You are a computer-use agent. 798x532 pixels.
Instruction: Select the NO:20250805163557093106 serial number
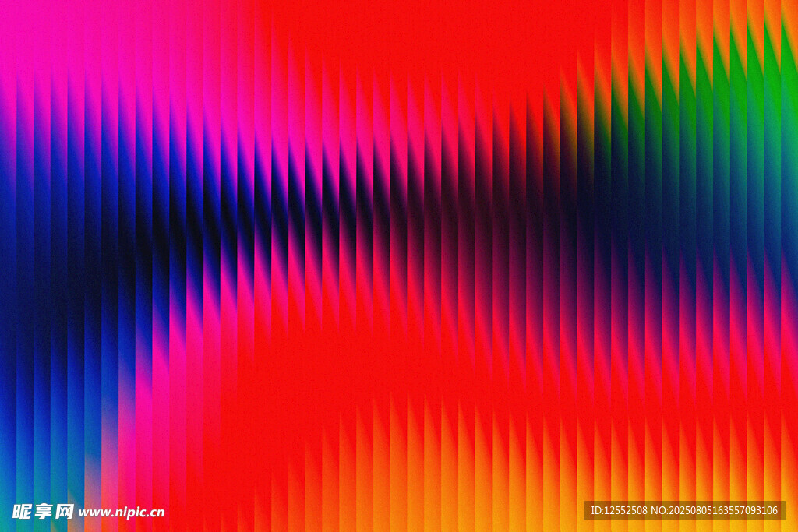(x=715, y=511)
